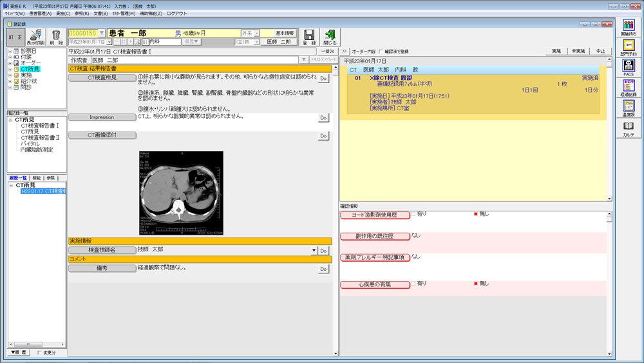Click the 一括Do button

(x=328, y=52)
